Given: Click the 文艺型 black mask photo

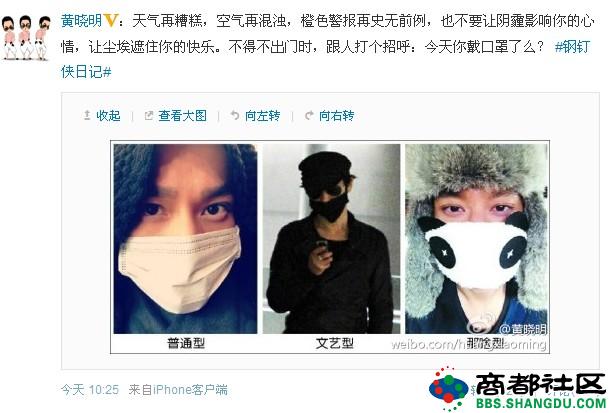Looking at the screenshot, I should [x=332, y=238].
